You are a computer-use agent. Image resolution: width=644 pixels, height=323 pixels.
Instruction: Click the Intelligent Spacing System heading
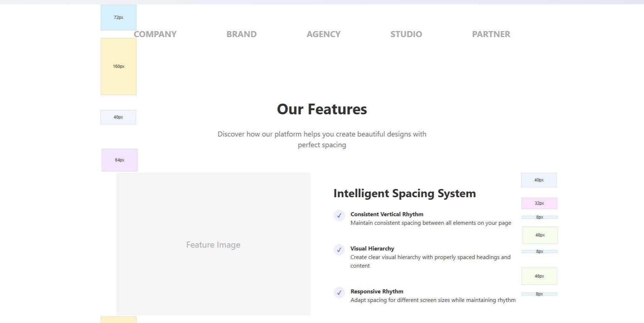404,193
